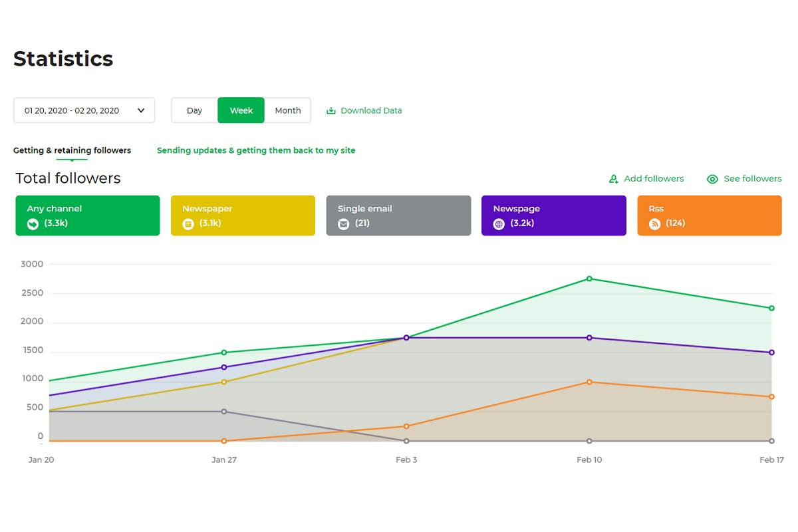The height and width of the screenshot is (532, 798).
Task: Click the add followers person icon
Action: coord(614,179)
